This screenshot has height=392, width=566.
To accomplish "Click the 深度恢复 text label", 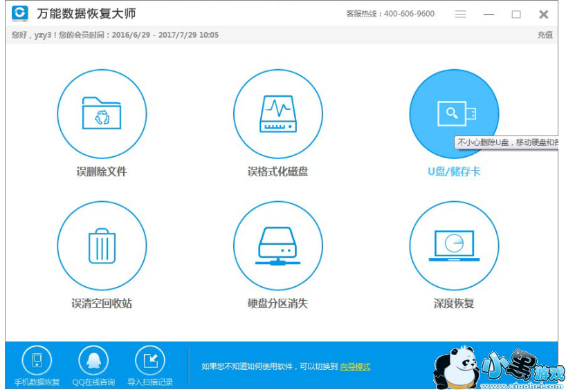I will (454, 303).
